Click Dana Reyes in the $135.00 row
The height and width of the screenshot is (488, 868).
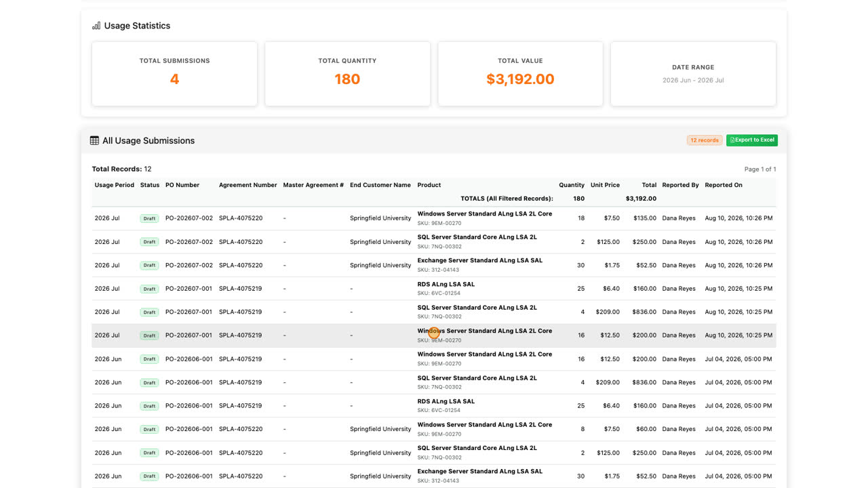[x=679, y=218]
